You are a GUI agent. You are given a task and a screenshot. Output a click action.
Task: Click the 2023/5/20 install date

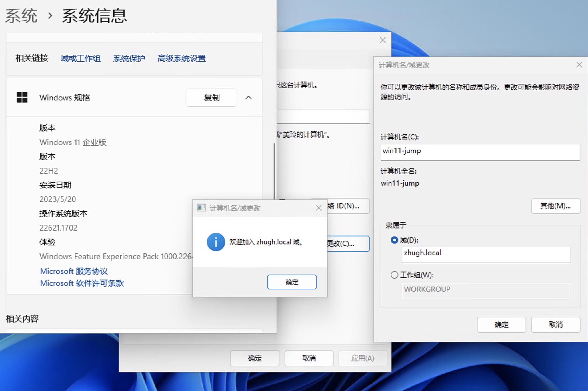(57, 199)
